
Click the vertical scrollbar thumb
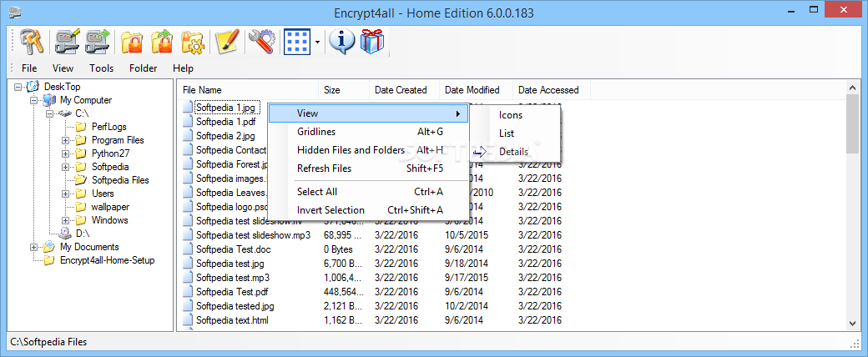point(852,124)
